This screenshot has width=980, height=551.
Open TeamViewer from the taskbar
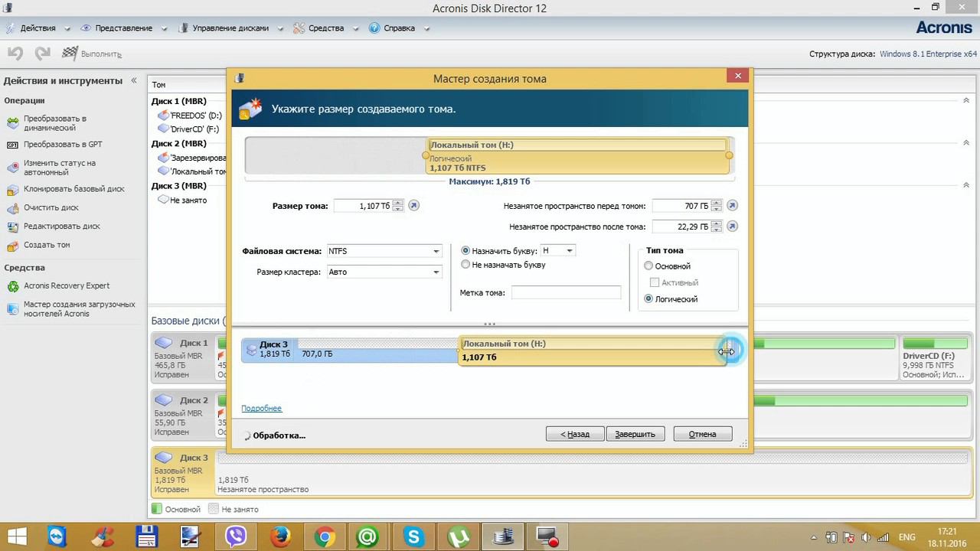pyautogui.click(x=57, y=537)
